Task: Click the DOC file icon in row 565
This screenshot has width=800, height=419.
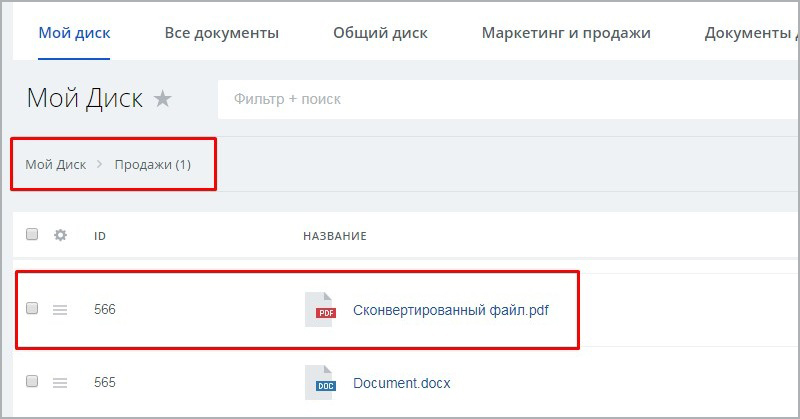Action: 320,383
